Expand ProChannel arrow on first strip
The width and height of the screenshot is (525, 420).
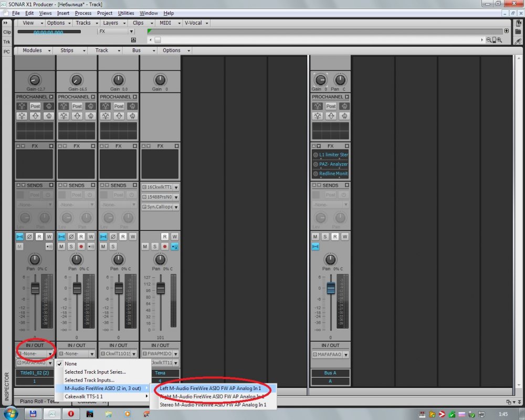tap(51, 97)
